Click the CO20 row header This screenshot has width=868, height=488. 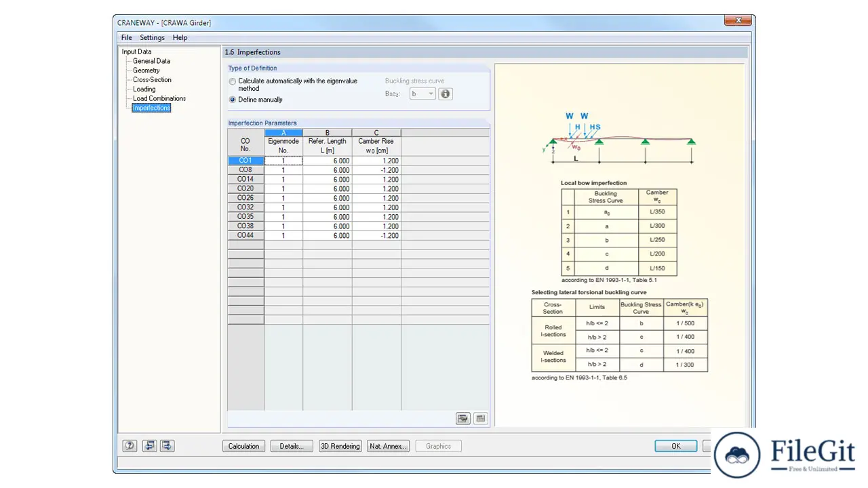pyautogui.click(x=245, y=189)
